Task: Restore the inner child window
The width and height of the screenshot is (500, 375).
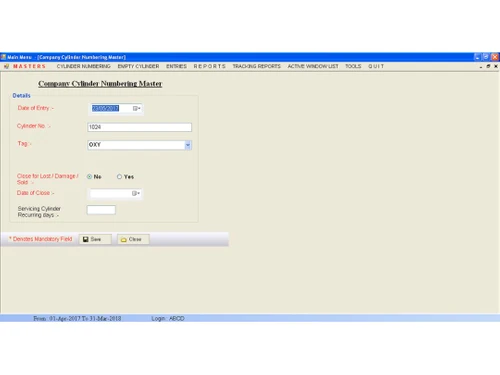Action: coord(488,66)
